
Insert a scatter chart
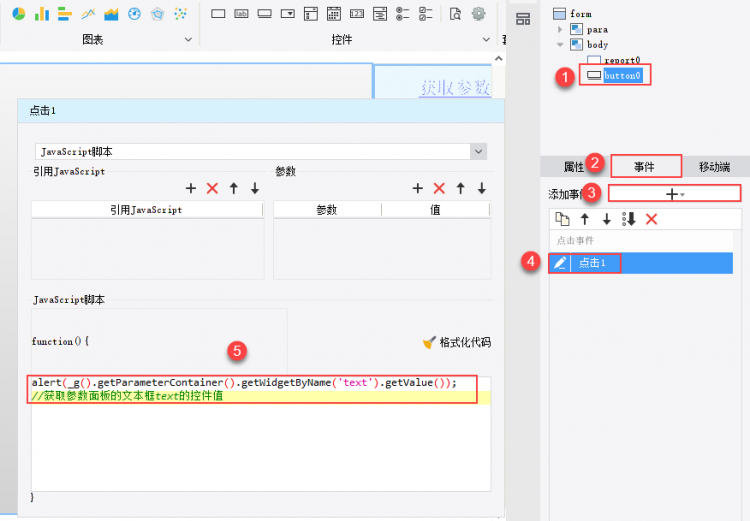(180, 14)
